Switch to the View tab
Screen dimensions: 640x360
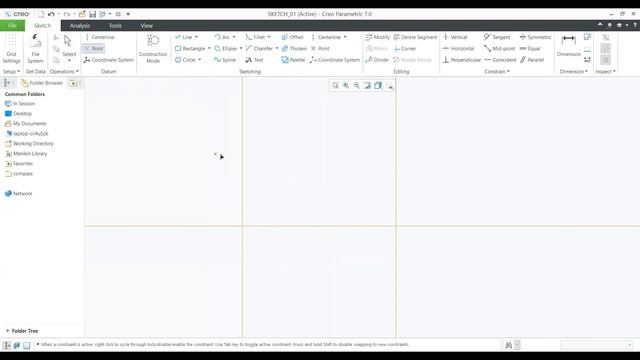point(146,26)
